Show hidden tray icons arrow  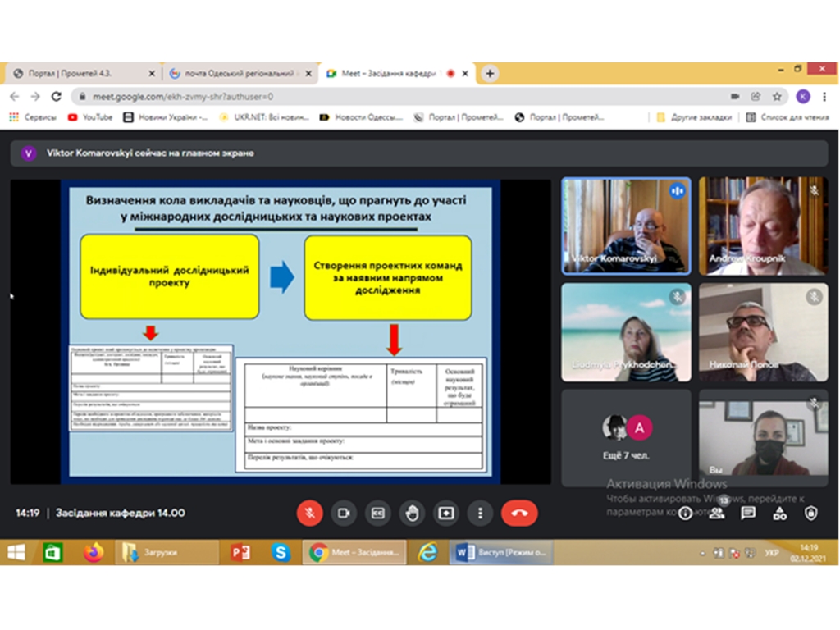[x=702, y=554]
